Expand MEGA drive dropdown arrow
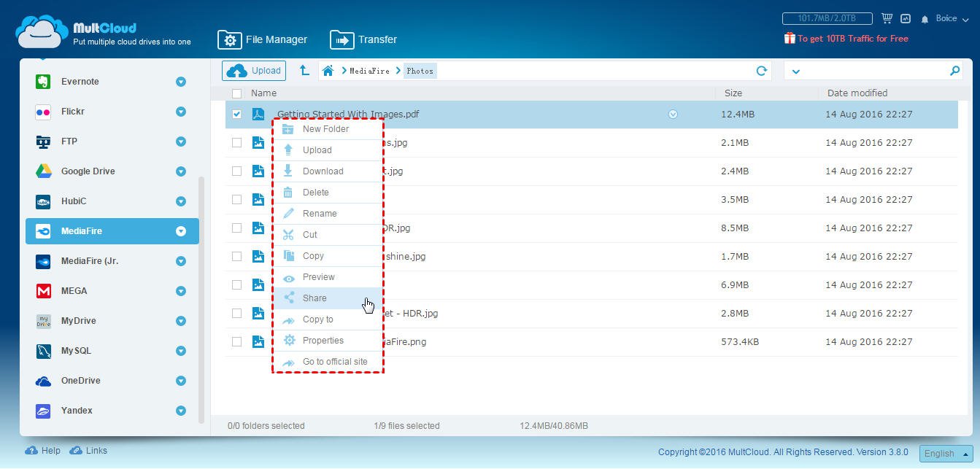 click(181, 291)
